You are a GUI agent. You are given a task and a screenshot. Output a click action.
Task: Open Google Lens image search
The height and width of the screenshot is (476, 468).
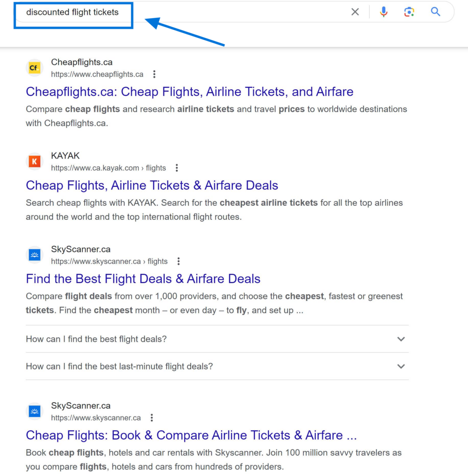(409, 12)
